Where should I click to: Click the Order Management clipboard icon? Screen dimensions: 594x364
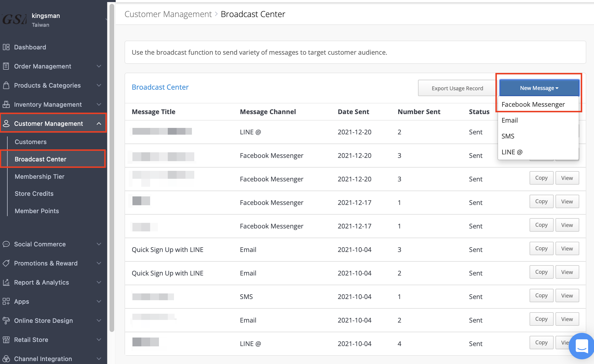[x=6, y=66]
